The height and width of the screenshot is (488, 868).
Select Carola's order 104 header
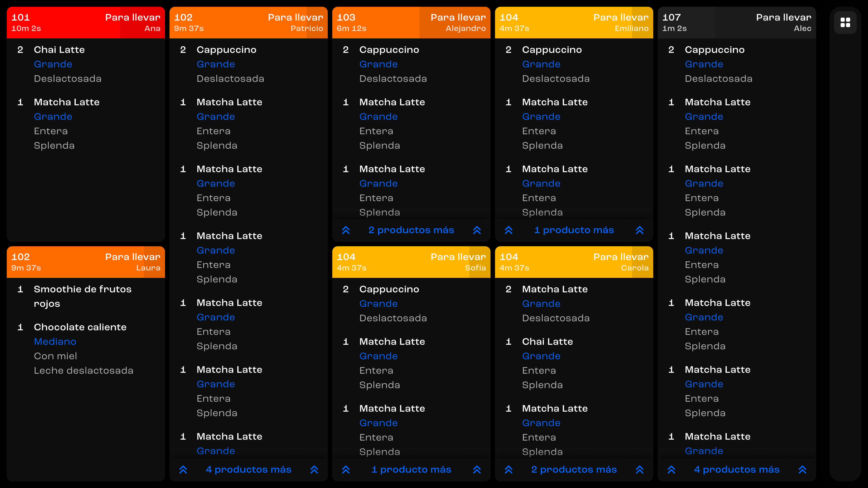pos(574,262)
